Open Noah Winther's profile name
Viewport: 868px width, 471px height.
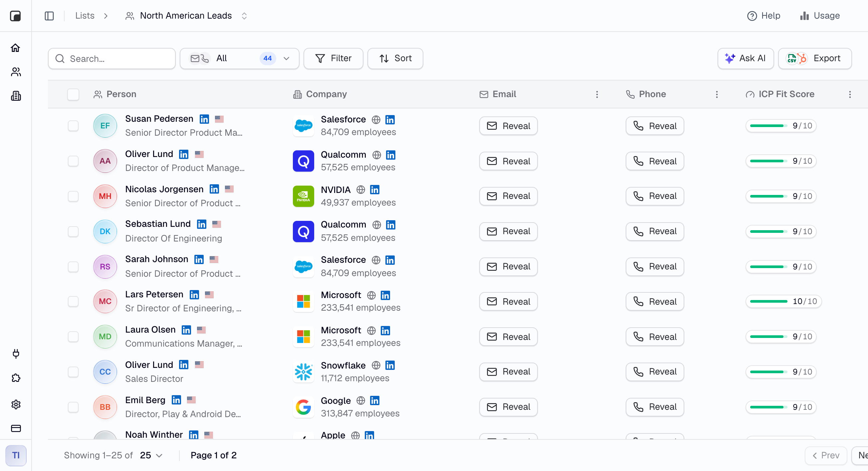tap(154, 434)
